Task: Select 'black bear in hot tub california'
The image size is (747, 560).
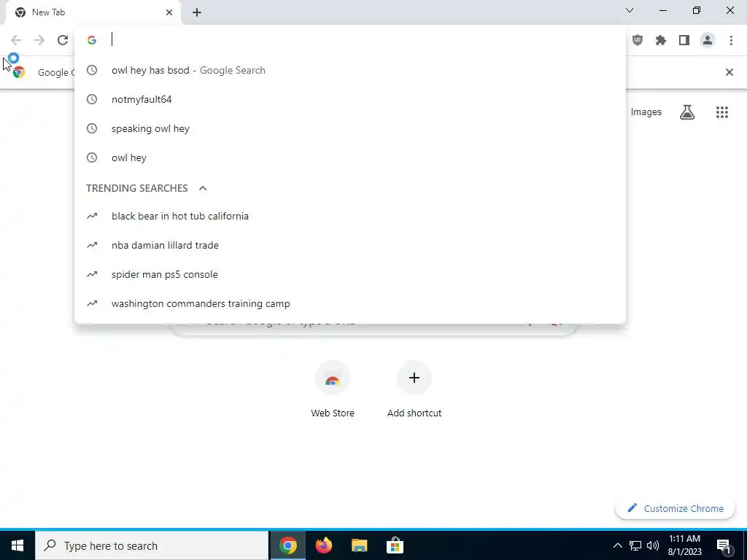Action: click(x=350, y=216)
